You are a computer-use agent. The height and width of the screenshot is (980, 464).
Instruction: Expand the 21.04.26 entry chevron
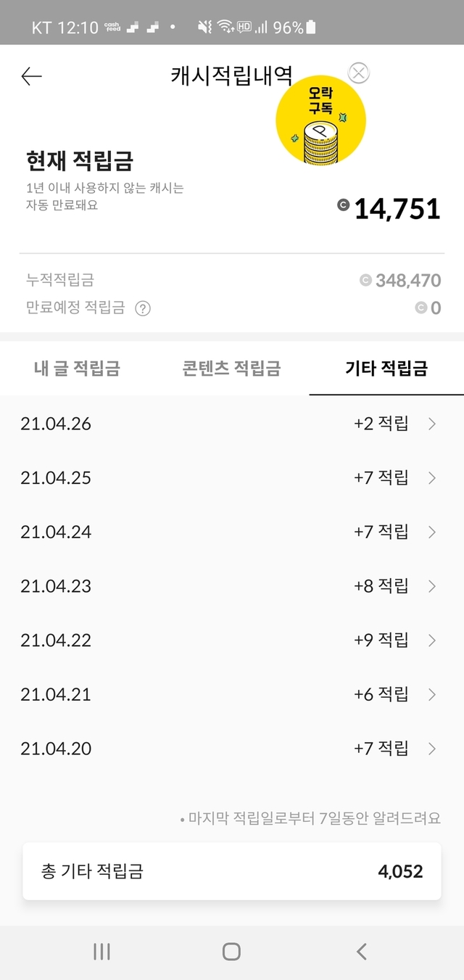(432, 424)
